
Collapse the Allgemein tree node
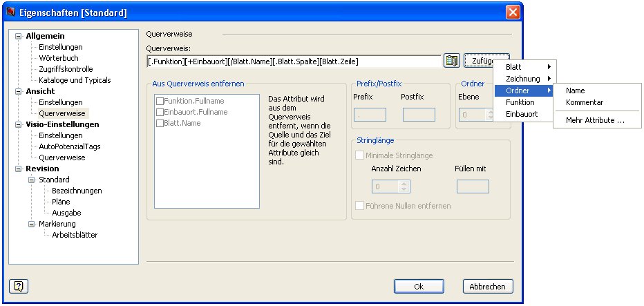(19, 36)
